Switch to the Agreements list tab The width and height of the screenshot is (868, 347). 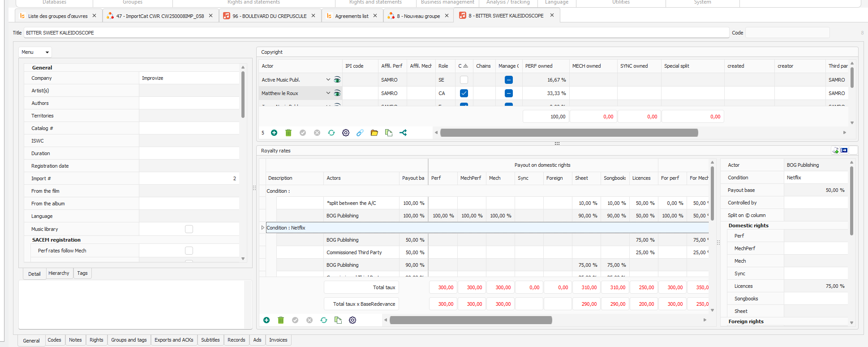(x=352, y=16)
